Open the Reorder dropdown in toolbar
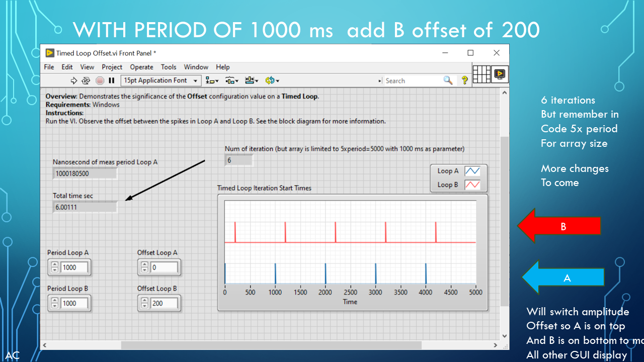The width and height of the screenshot is (644, 362). (x=272, y=80)
